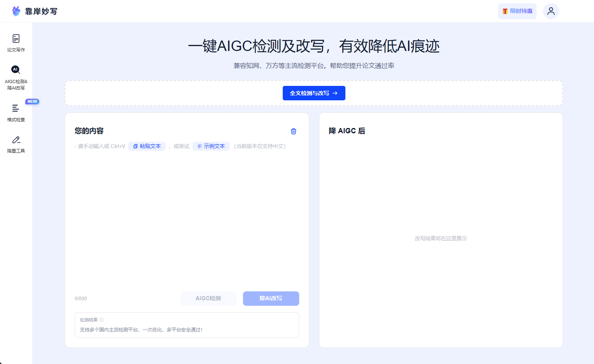Click the 兼容知网、万方等主流检测平台 subtitle
Image resolution: width=594 pixels, height=364 pixels.
tap(314, 65)
